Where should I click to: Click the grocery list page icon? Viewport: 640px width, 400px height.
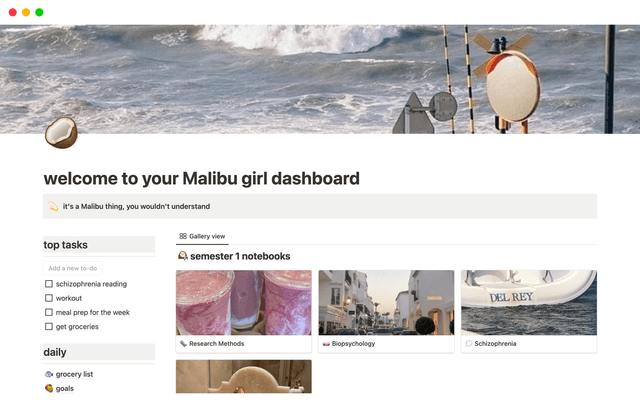coord(49,374)
